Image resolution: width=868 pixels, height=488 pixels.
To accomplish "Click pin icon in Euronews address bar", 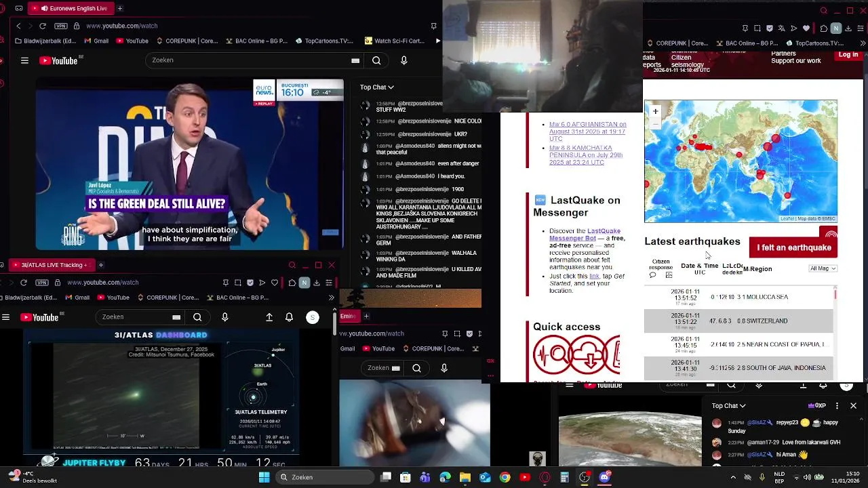I will [x=433, y=26].
